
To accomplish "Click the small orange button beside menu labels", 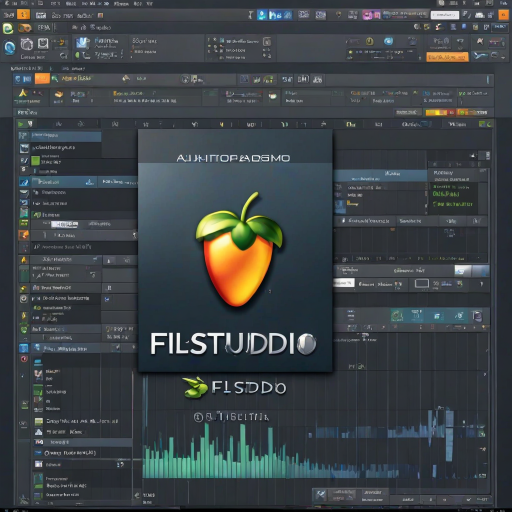I will [x=23, y=15].
